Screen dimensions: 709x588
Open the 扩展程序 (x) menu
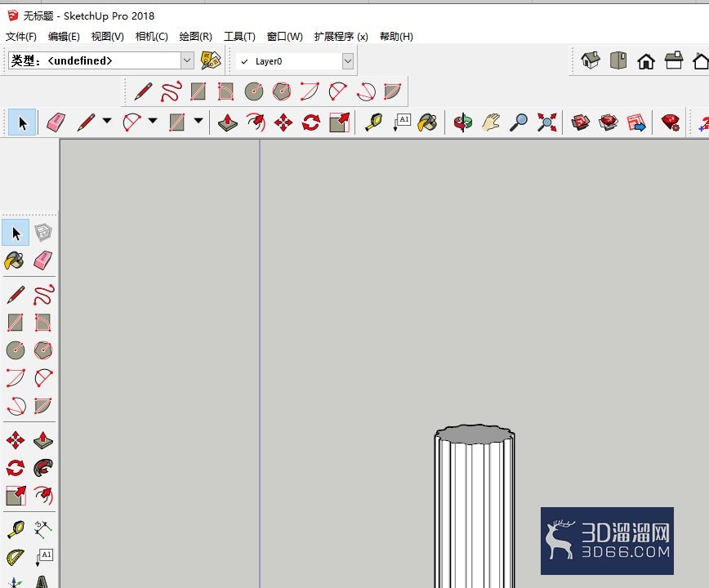(x=341, y=36)
